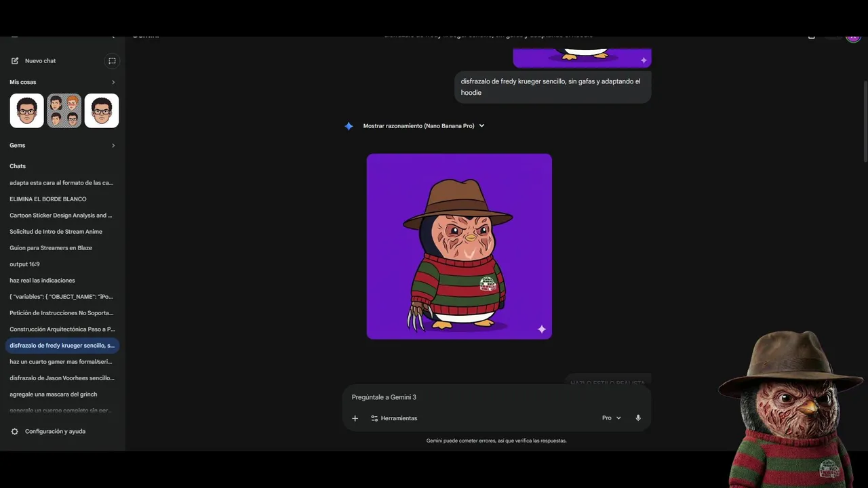The image size is (868, 488).
Task: Open third avatar thumbnail in Mis cosas
Action: [102, 110]
